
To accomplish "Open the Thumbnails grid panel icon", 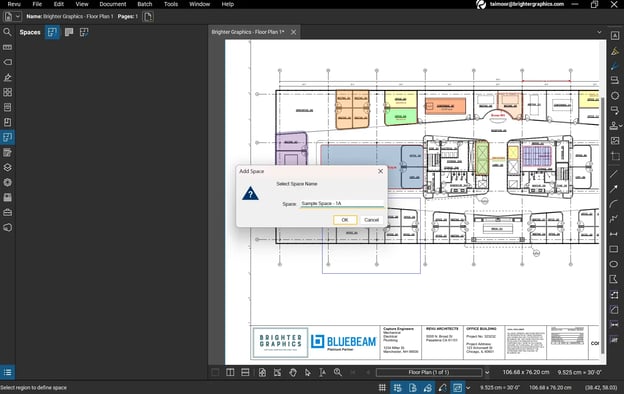I will click(7, 92).
